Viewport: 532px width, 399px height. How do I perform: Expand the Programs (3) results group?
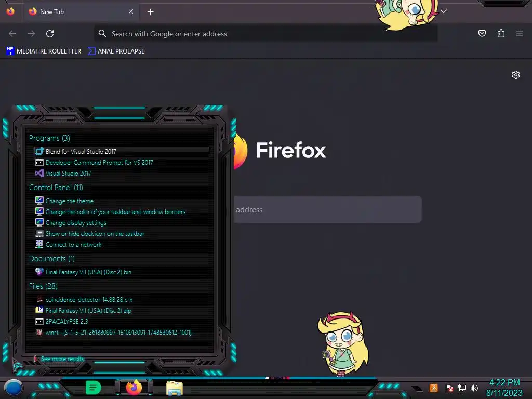(49, 138)
